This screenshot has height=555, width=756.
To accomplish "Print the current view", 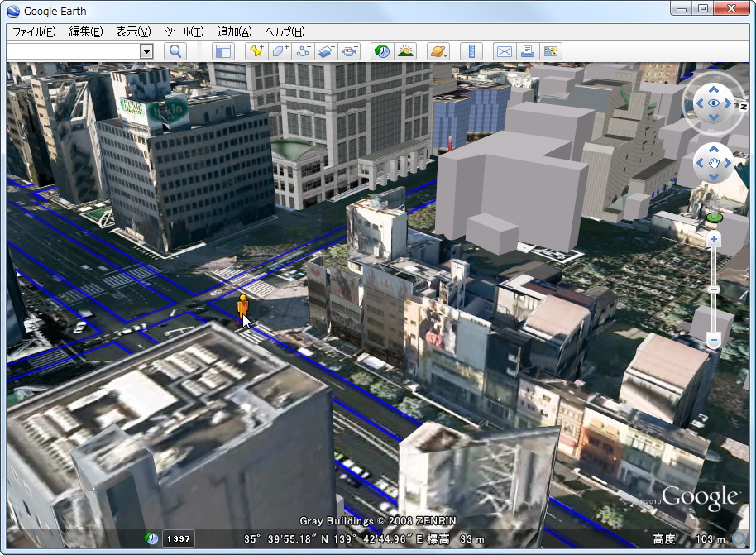I will 526,50.
